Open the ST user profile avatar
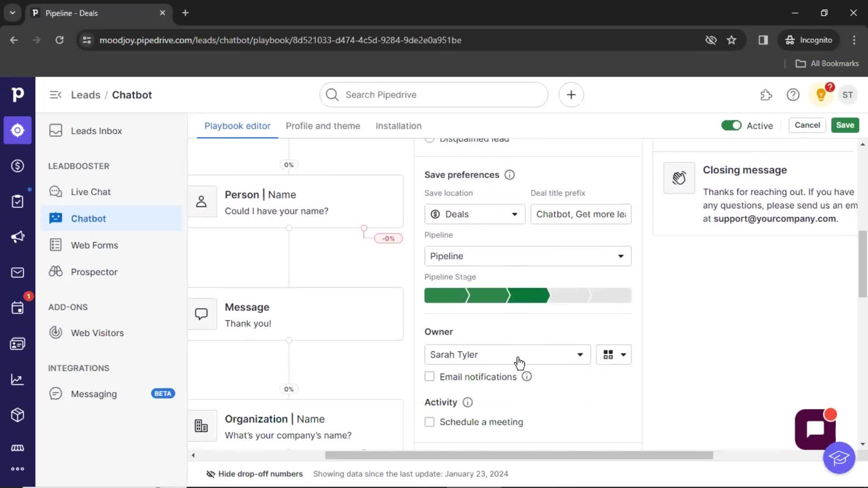 click(848, 95)
